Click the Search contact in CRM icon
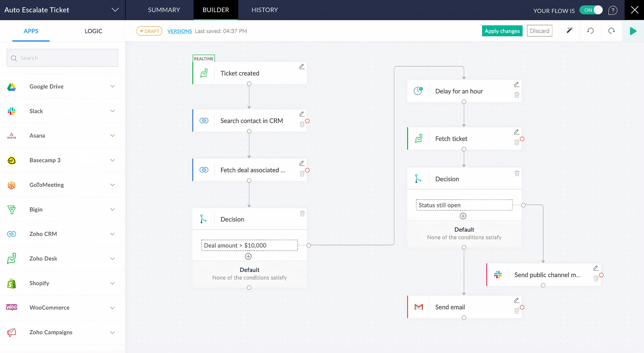This screenshot has width=644, height=353. click(204, 120)
